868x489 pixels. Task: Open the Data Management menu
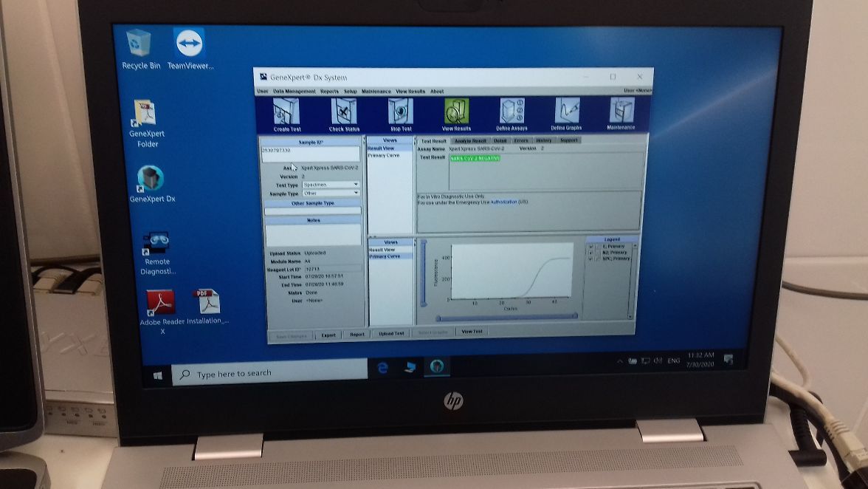click(x=294, y=91)
